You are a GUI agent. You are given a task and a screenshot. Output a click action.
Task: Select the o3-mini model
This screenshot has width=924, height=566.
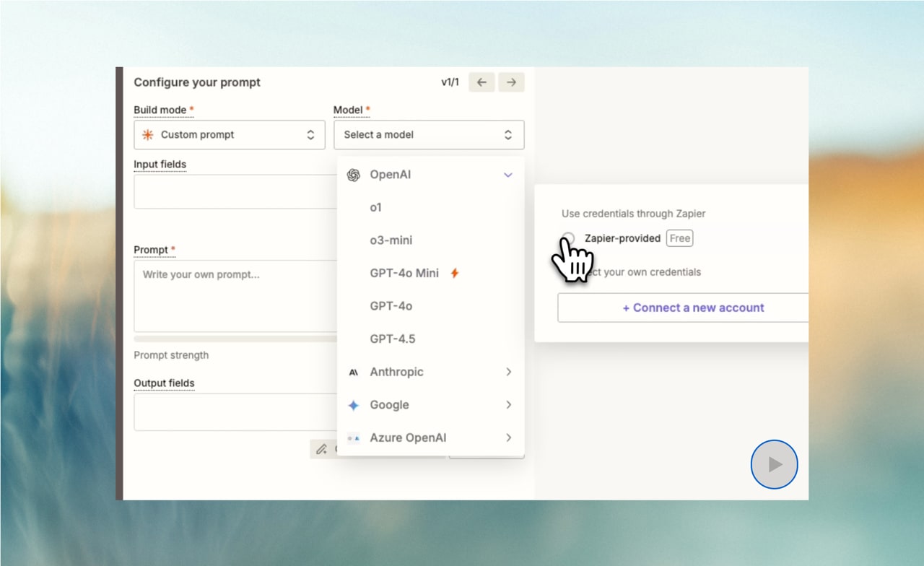coord(391,240)
